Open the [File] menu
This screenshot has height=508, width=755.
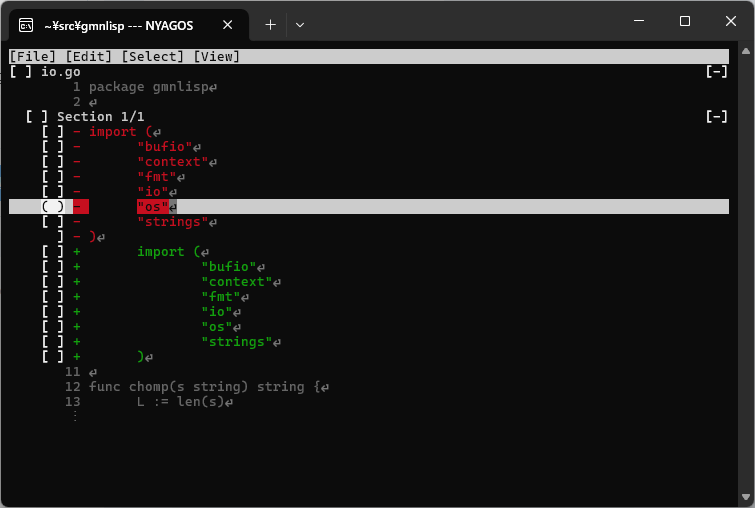[33, 56]
